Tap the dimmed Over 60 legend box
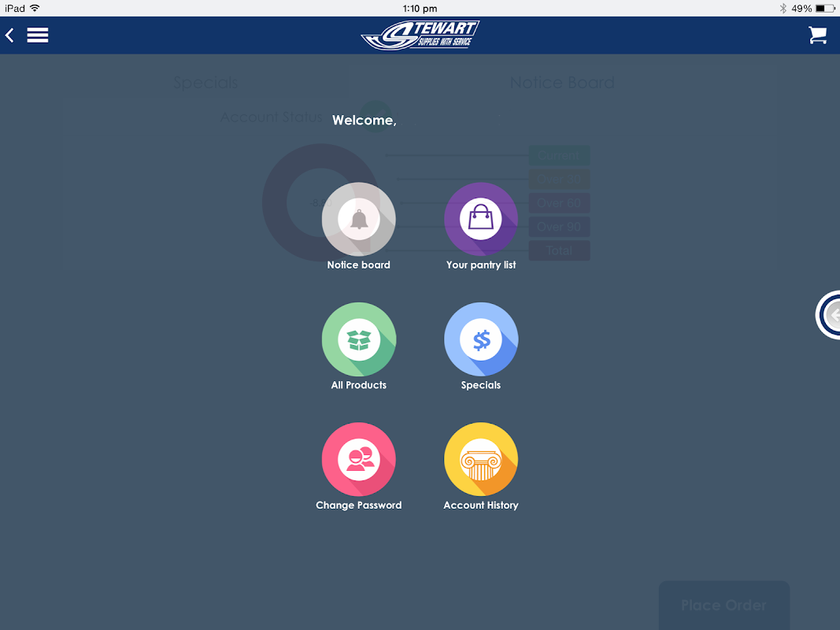840x630 pixels. tap(559, 203)
